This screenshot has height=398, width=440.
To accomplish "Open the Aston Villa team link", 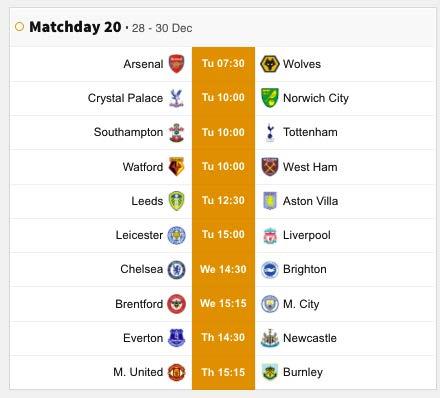I will coord(310,201).
